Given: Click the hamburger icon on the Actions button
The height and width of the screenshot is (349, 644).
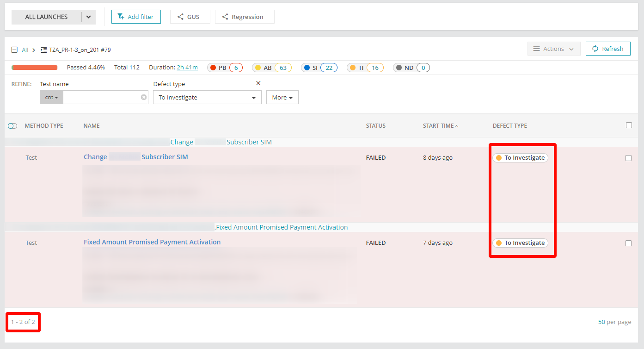Looking at the screenshot, I should pyautogui.click(x=537, y=49).
